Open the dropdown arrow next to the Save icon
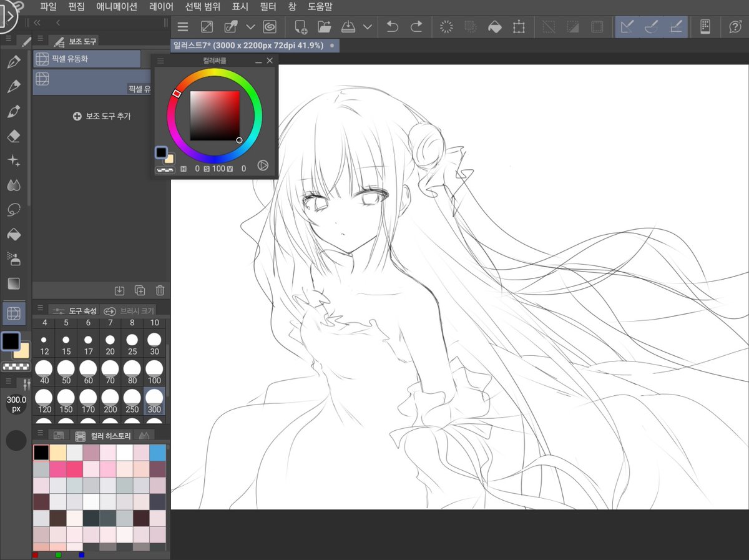 367,27
